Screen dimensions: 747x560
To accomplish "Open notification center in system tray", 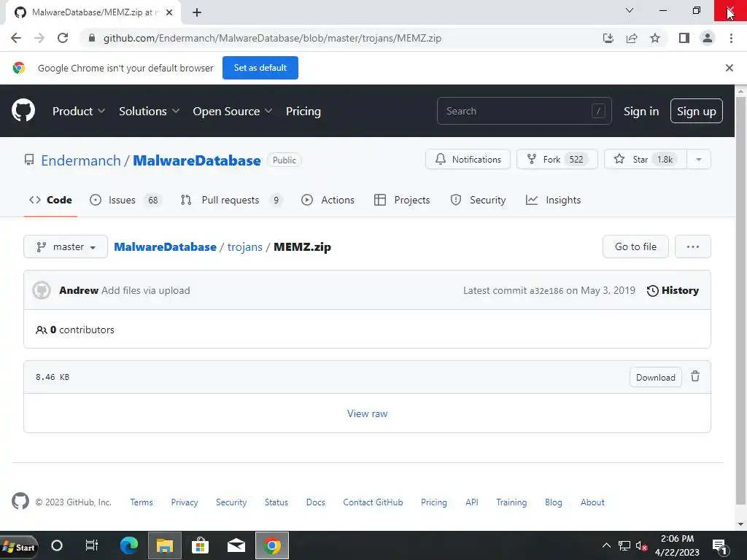I will coord(719,546).
